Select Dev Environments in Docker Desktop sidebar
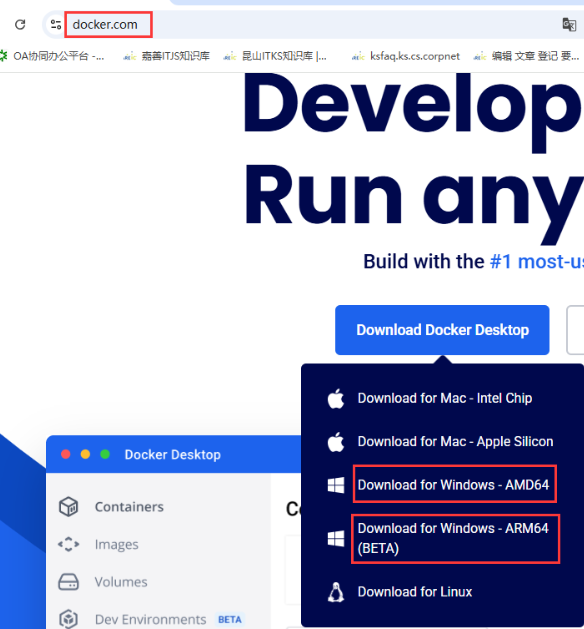This screenshot has height=629, width=584. [x=150, y=619]
